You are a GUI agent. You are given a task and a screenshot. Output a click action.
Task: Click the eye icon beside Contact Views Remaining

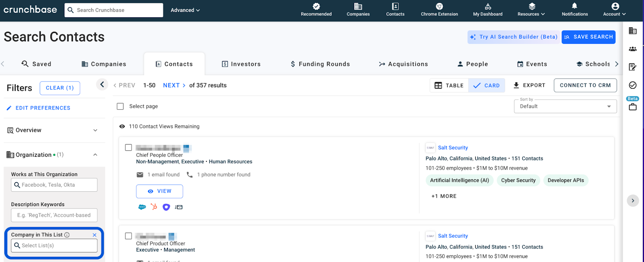(x=122, y=127)
